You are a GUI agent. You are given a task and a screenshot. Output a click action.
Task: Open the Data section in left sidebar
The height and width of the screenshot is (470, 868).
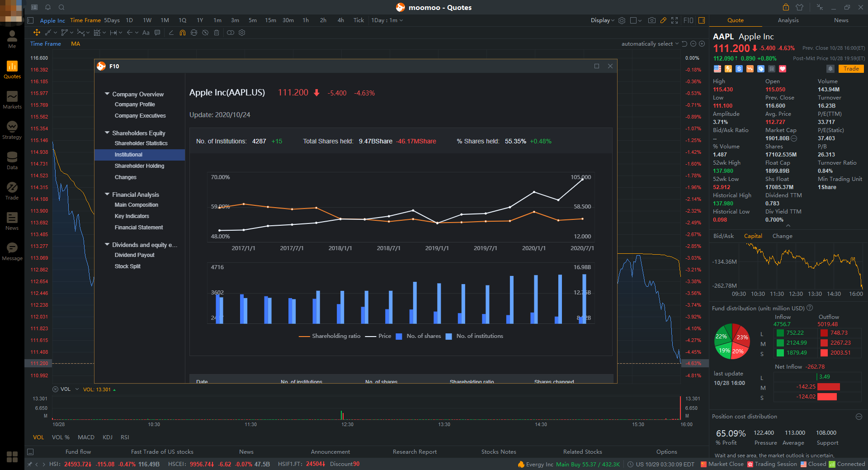pyautogui.click(x=12, y=161)
